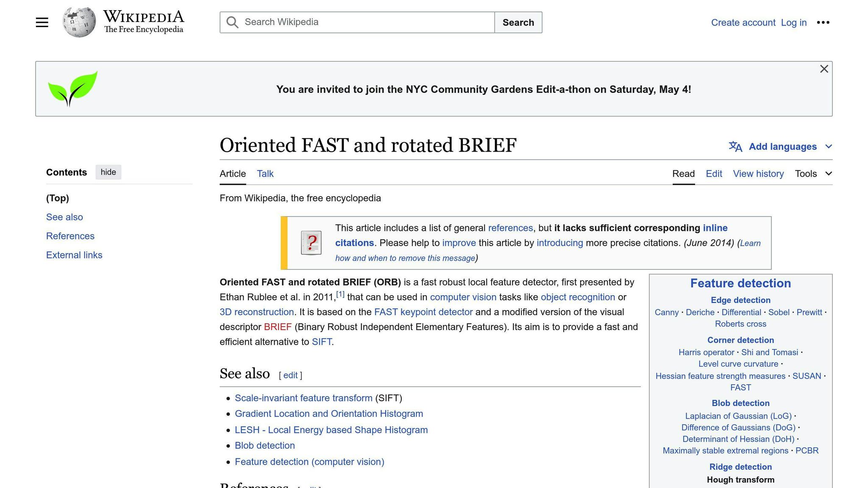Select the Read tab

click(683, 174)
